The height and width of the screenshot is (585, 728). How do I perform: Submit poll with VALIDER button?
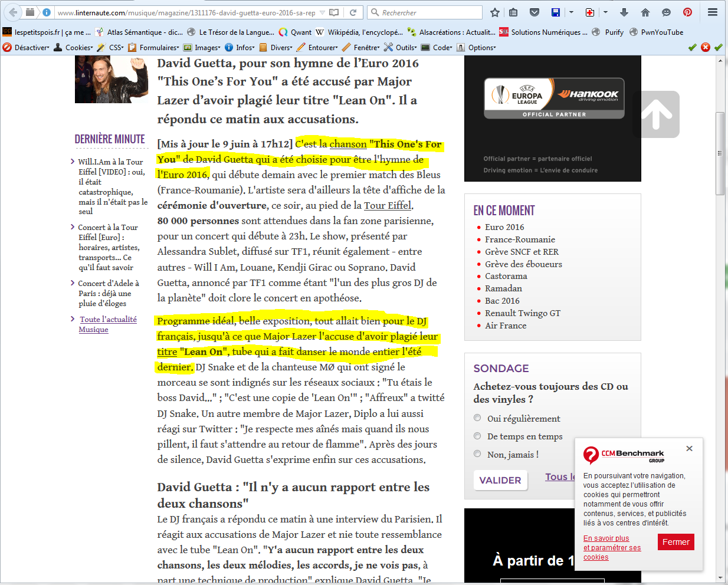500,480
